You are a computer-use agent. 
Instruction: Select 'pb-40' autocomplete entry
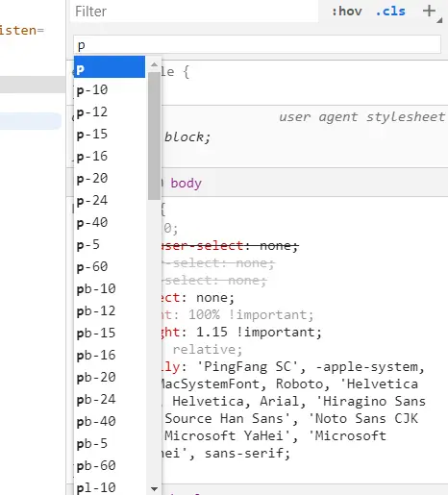110,421
